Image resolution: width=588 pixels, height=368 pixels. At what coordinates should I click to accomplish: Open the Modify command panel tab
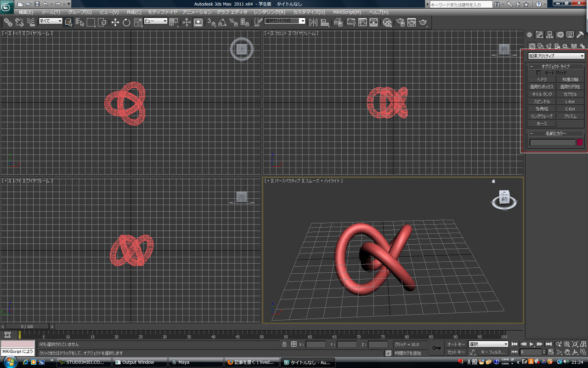(x=540, y=35)
